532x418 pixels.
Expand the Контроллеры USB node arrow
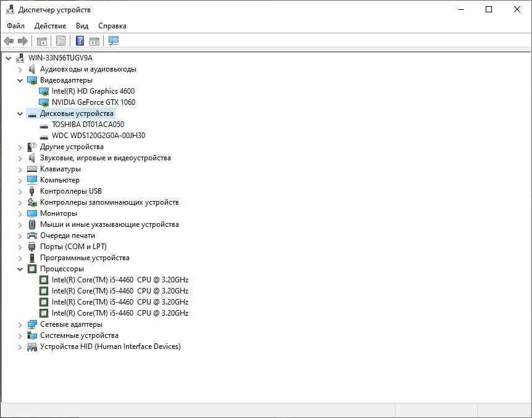20,192
